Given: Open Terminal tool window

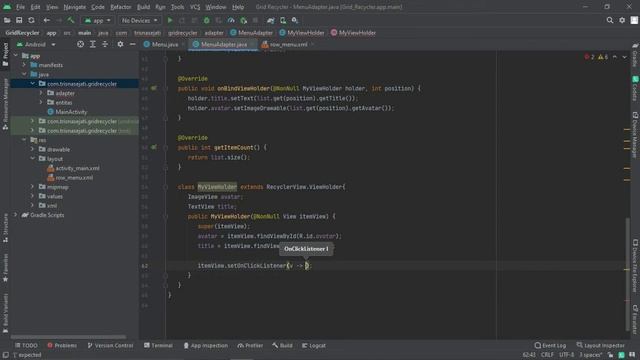Looking at the screenshot, I should [158, 345].
